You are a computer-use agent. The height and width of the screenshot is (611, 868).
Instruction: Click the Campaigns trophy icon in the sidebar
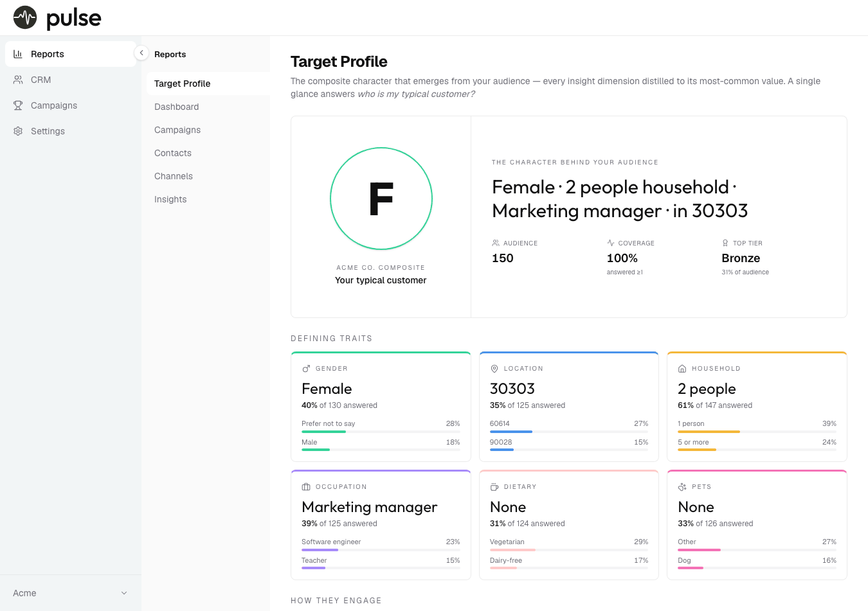pyautogui.click(x=18, y=105)
